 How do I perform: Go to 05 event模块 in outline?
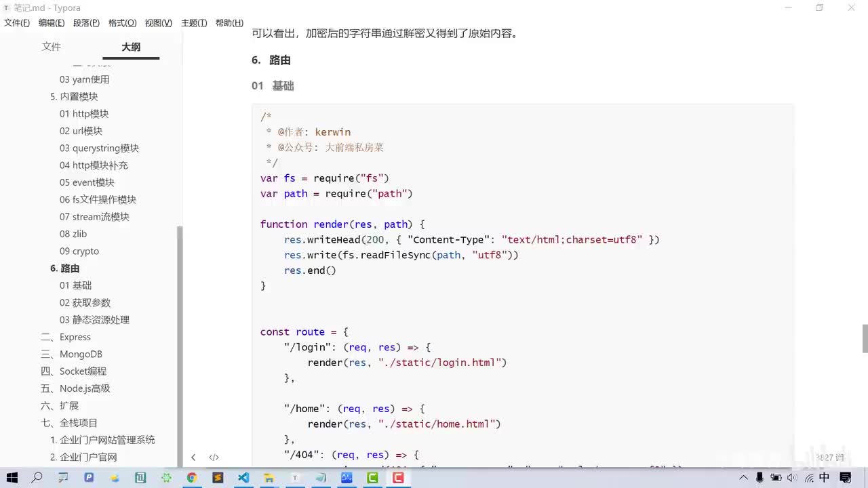(87, 182)
